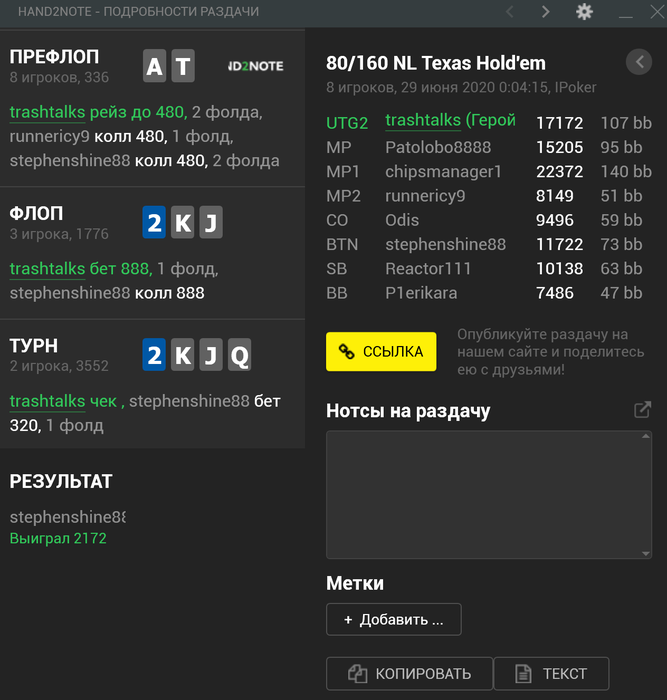Click the 140 bb stack value
The image size is (667, 700).
pos(626,171)
